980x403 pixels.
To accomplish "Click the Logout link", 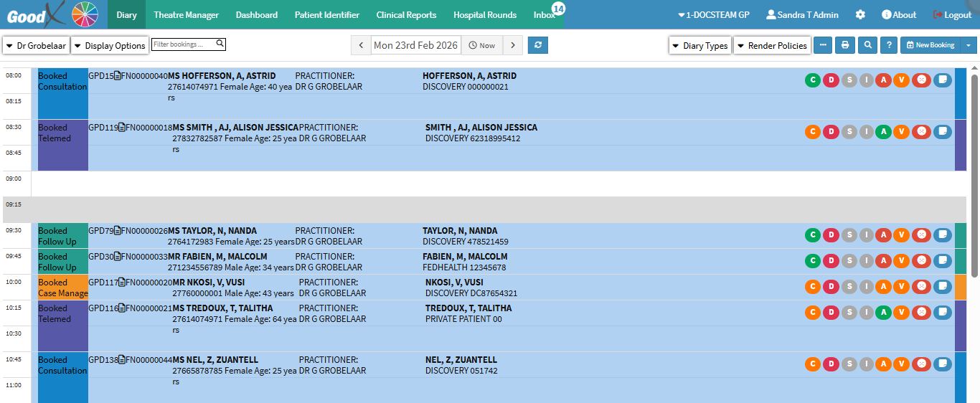I will click(952, 15).
